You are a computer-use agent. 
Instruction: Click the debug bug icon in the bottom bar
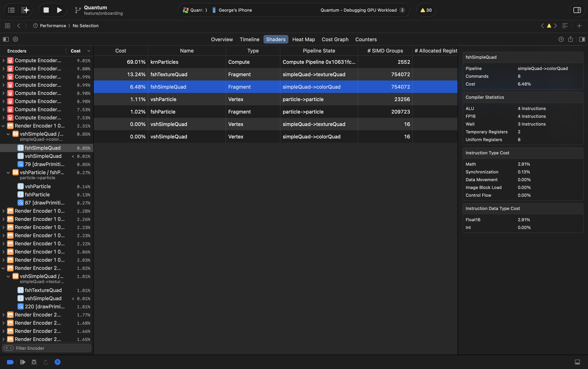coord(34,362)
